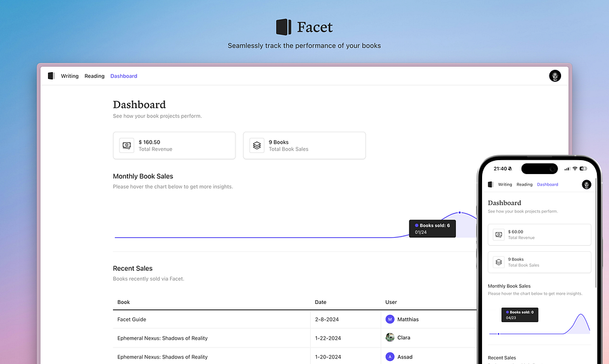Switch to the Reading section

coord(94,76)
